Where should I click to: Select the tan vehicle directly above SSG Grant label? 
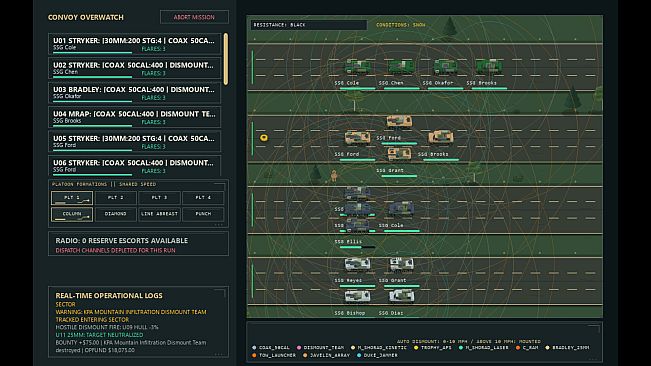pos(399,154)
